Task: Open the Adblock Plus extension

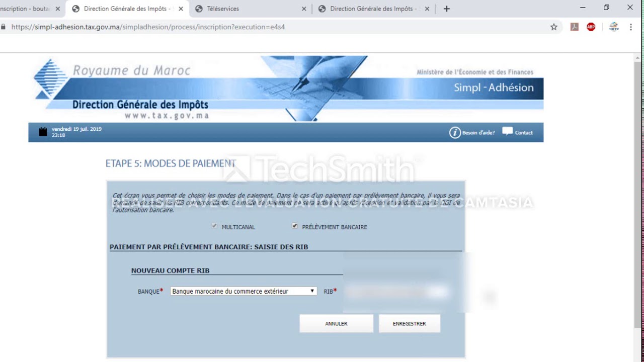Action: (x=591, y=27)
